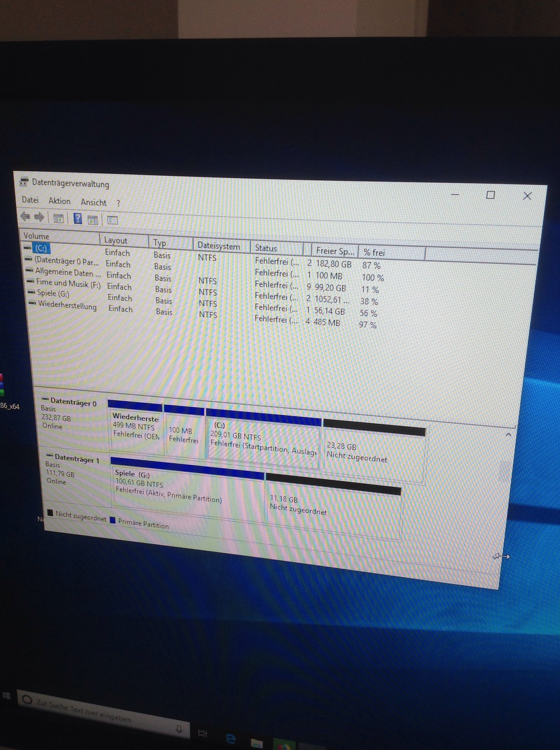Open the Ansicht menu
The height and width of the screenshot is (750, 560).
(93, 203)
